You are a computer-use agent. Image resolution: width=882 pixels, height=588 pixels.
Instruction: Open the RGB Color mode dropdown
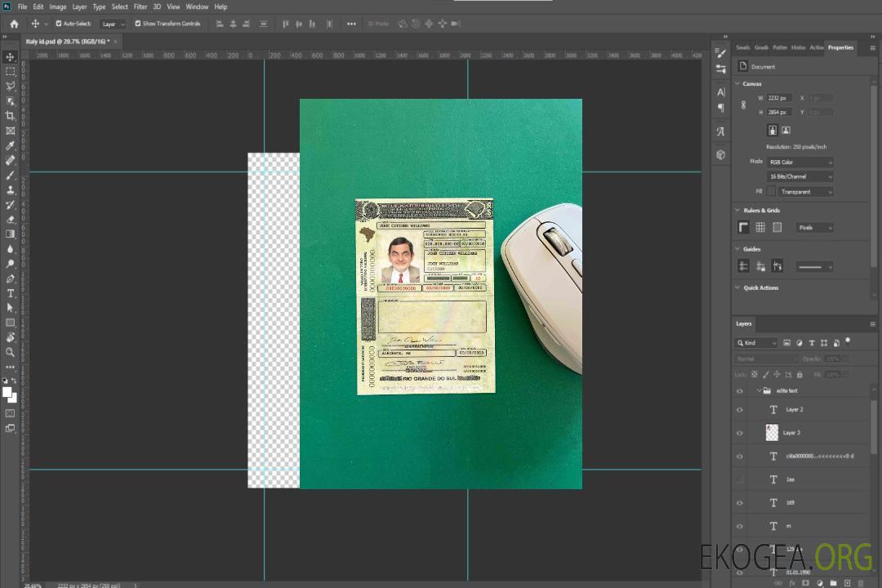point(800,162)
